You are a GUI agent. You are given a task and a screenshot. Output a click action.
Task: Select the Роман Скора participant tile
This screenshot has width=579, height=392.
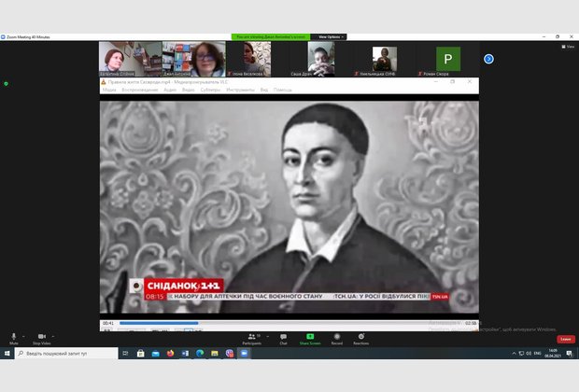pyautogui.click(x=448, y=59)
